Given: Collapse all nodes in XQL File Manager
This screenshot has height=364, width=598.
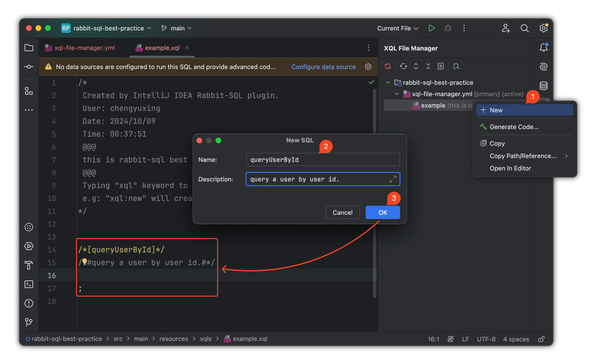Looking at the screenshot, I should (x=428, y=66).
